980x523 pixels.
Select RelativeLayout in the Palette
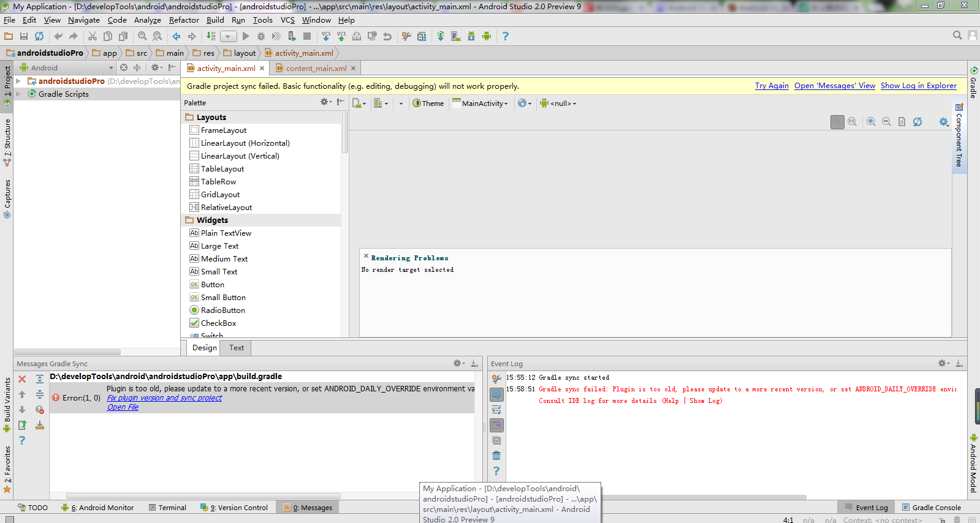pos(226,208)
